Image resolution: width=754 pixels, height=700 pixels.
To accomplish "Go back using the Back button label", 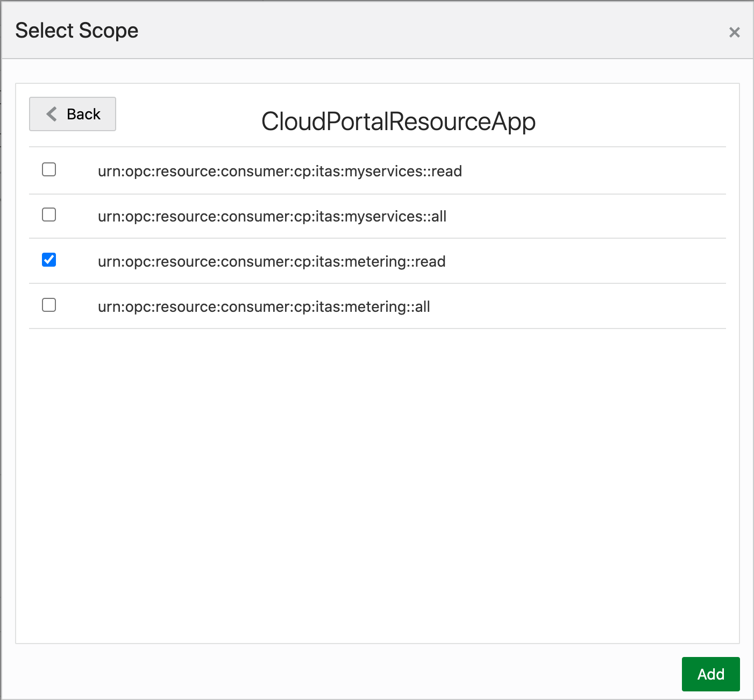I will point(83,114).
